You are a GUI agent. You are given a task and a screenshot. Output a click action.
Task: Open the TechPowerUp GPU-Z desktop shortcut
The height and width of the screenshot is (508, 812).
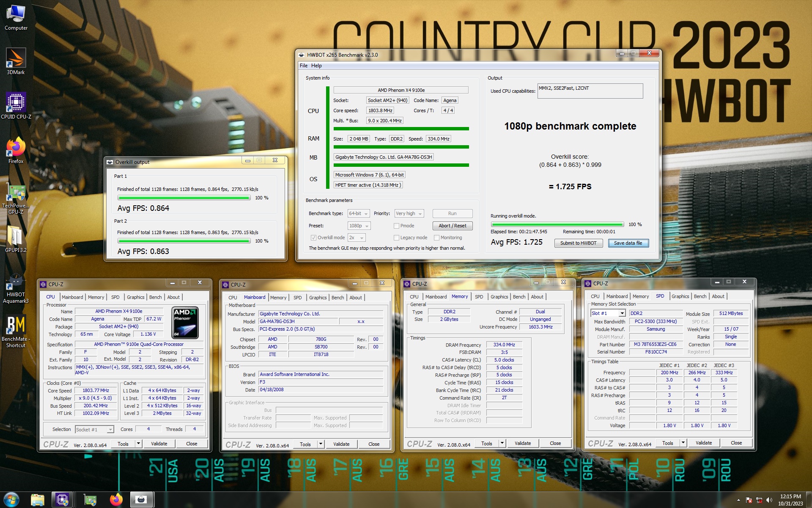[16, 199]
